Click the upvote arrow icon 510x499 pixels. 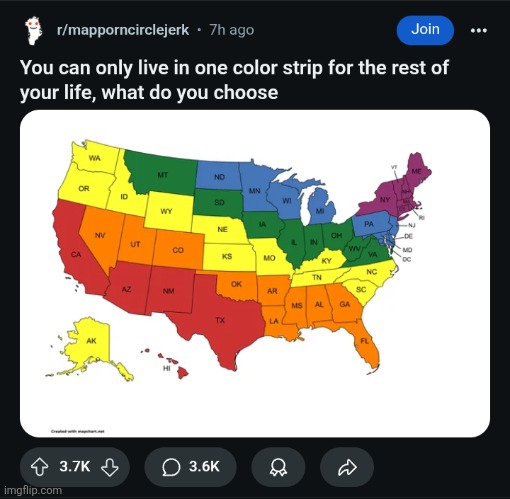click(40, 467)
